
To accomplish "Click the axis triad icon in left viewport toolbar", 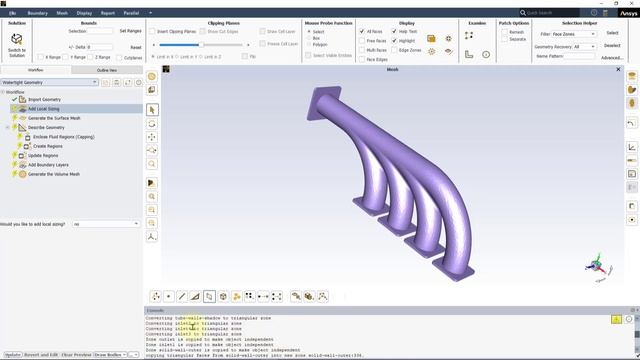I will pos(152,236).
